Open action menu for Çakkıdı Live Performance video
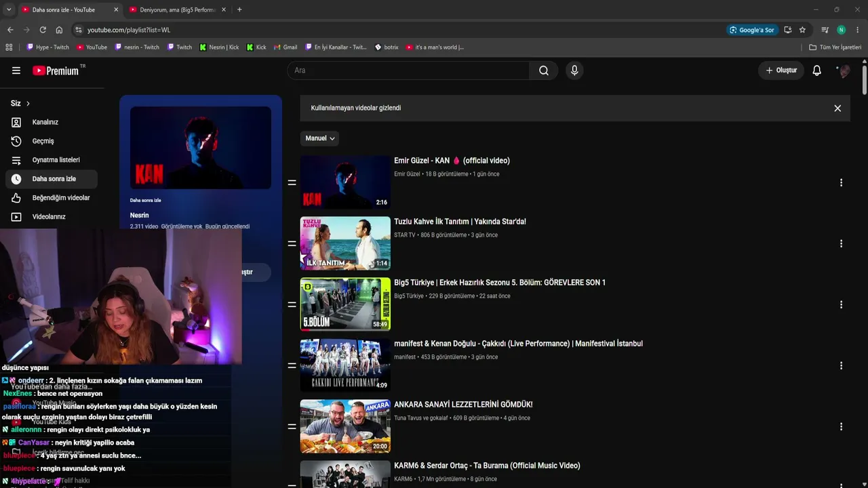 pyautogui.click(x=841, y=365)
